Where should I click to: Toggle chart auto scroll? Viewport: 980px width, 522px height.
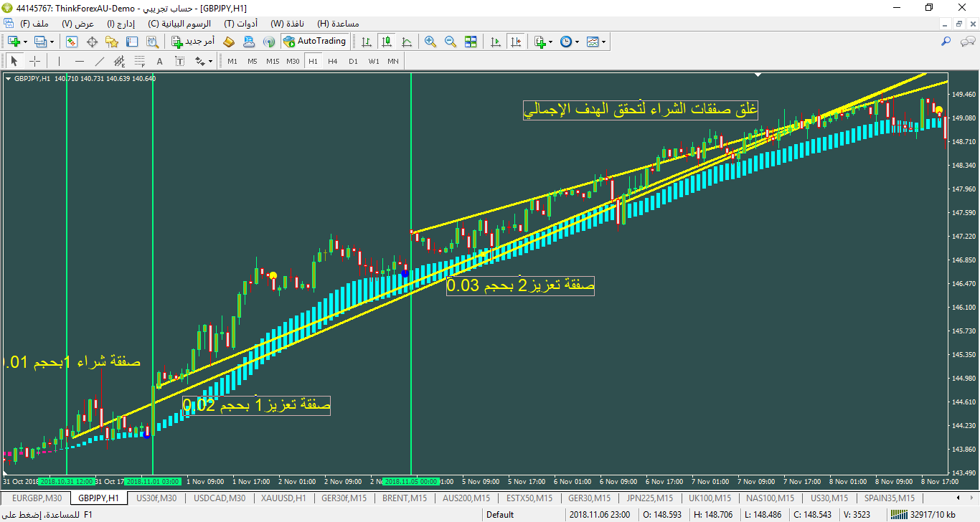(495, 42)
